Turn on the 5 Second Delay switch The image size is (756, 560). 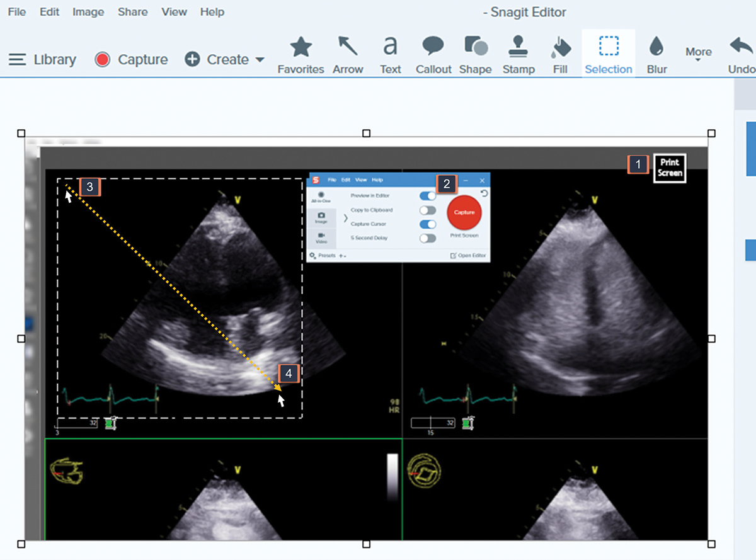428,238
